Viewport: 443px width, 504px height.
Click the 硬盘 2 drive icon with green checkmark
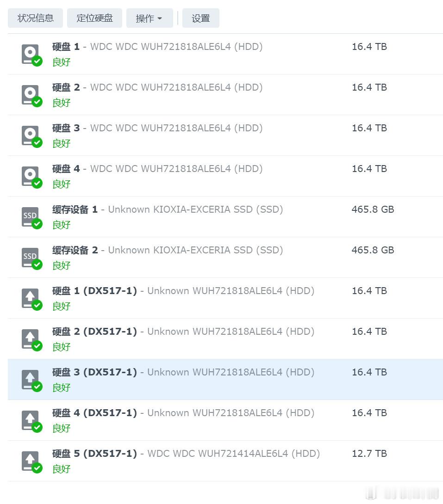[x=31, y=94]
